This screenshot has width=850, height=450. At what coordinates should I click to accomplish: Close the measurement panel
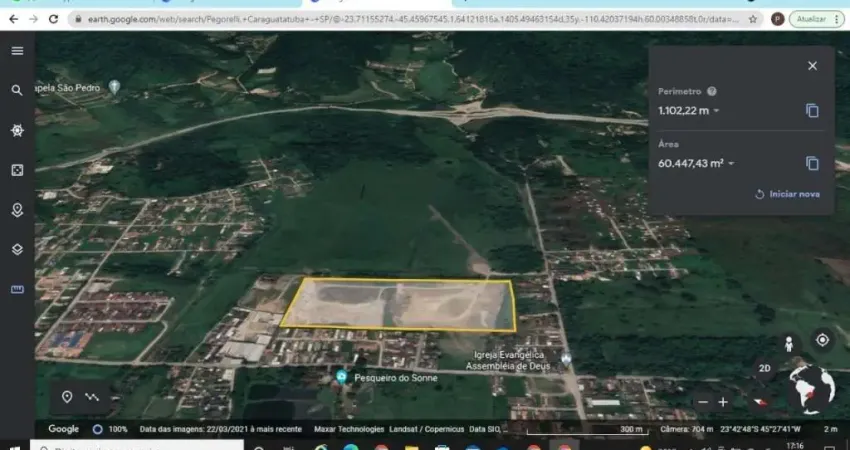coord(812,66)
